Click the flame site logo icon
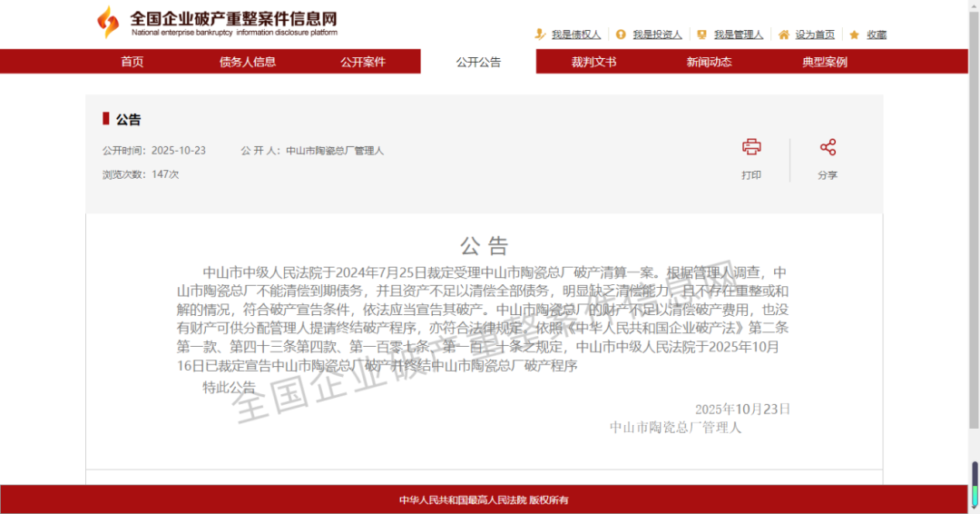This screenshot has height=514, width=980. click(108, 22)
